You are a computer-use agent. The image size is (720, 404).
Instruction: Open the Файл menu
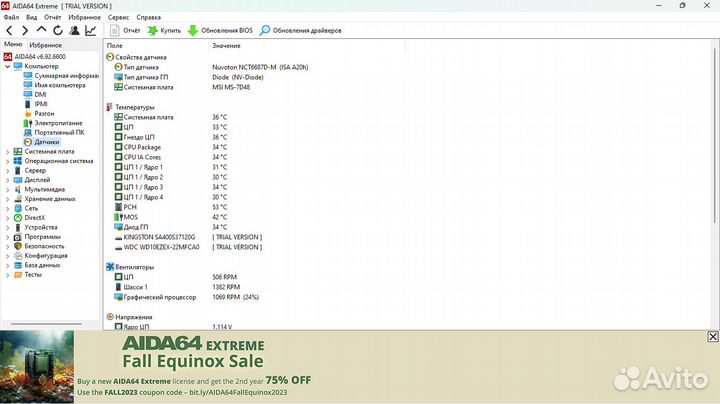[11, 17]
